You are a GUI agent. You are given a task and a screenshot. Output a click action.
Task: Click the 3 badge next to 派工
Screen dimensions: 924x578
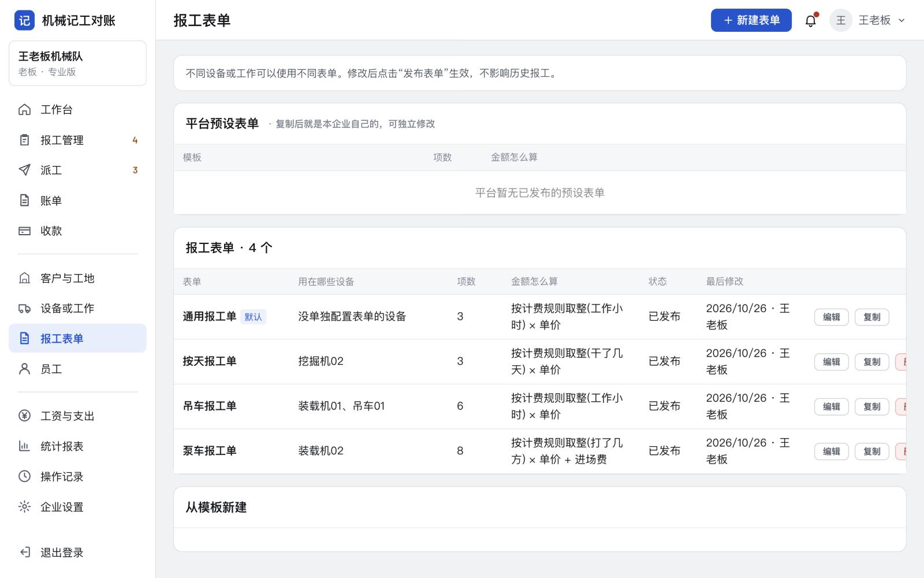point(135,170)
